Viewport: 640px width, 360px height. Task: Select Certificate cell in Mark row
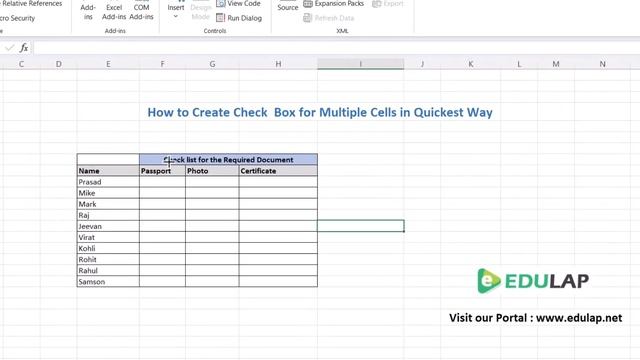click(x=278, y=204)
